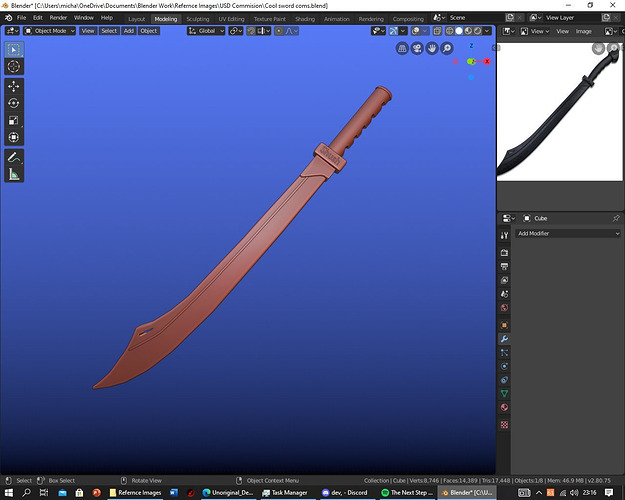Open the Object Data triangle properties tab
The height and width of the screenshot is (500, 625).
click(504, 394)
